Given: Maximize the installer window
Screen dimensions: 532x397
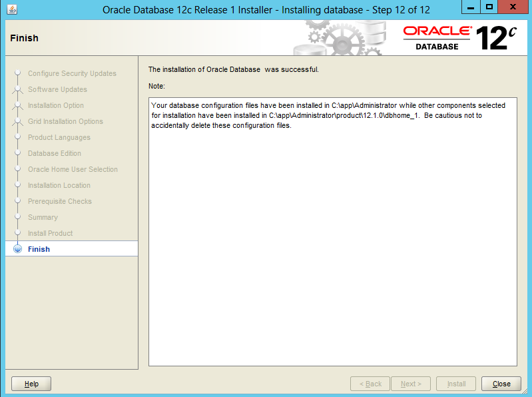Looking at the screenshot, I should pyautogui.click(x=489, y=7).
